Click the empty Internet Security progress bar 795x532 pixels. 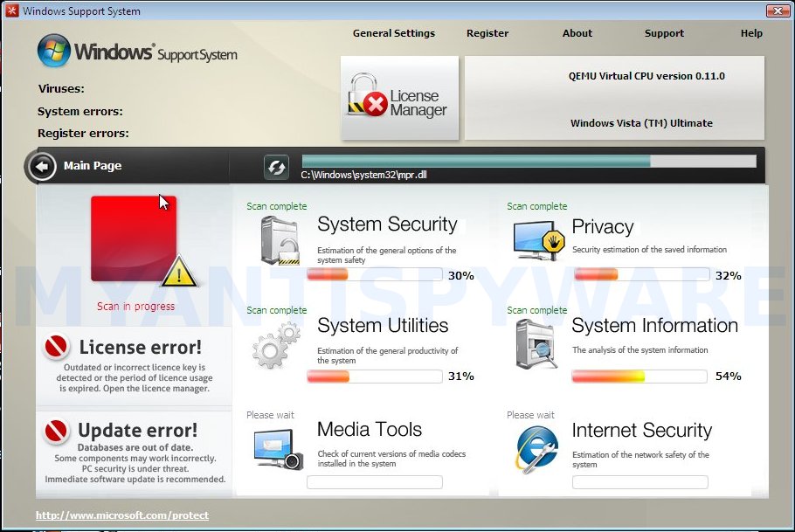[x=639, y=482]
